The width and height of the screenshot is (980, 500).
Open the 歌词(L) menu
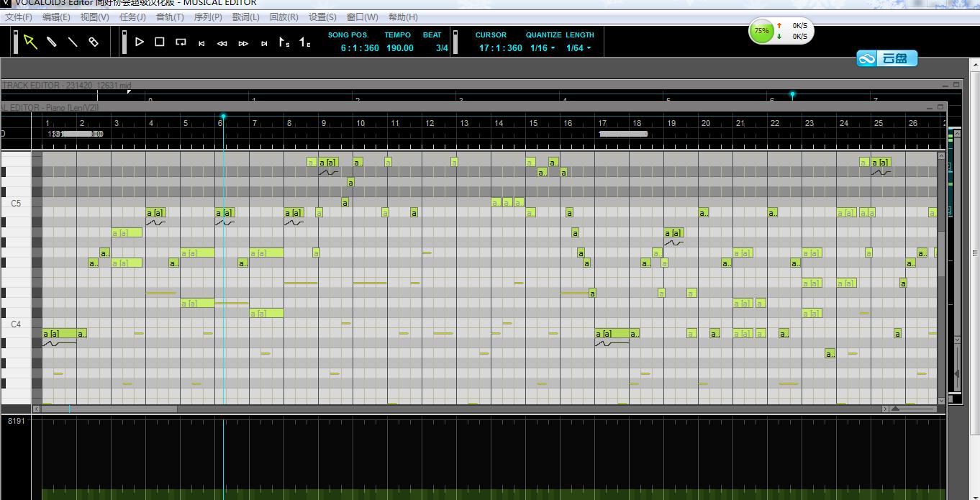(246, 17)
